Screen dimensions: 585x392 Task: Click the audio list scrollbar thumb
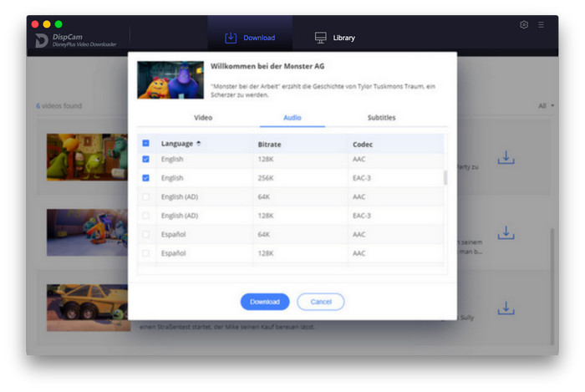coord(445,177)
